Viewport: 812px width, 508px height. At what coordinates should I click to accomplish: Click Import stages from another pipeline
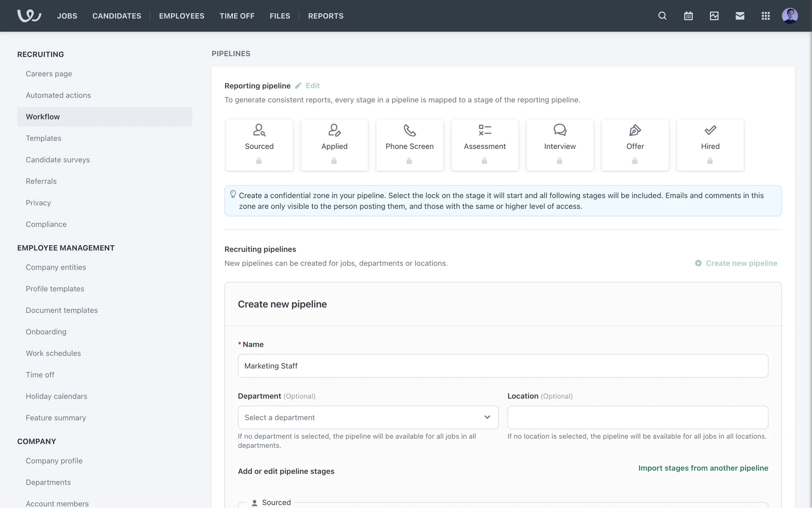703,468
